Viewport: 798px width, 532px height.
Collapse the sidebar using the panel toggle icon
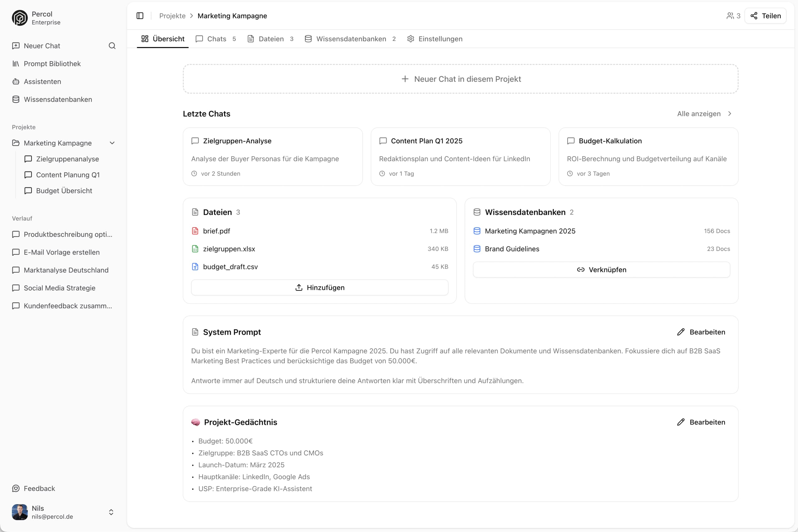pyautogui.click(x=139, y=16)
